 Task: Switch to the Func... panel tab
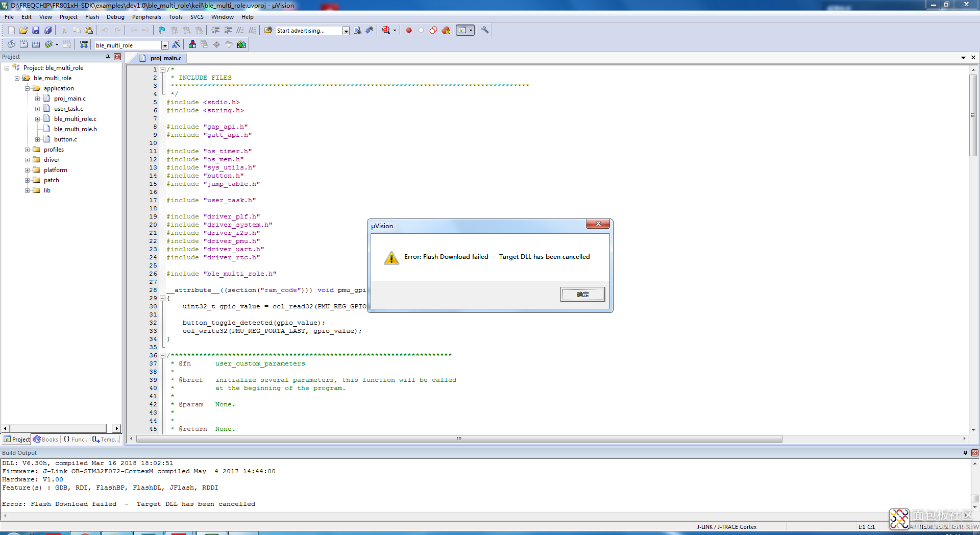point(76,440)
